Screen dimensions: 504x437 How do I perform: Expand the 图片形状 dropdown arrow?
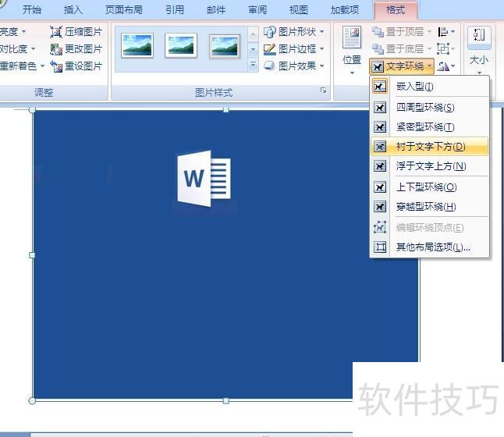pos(321,32)
